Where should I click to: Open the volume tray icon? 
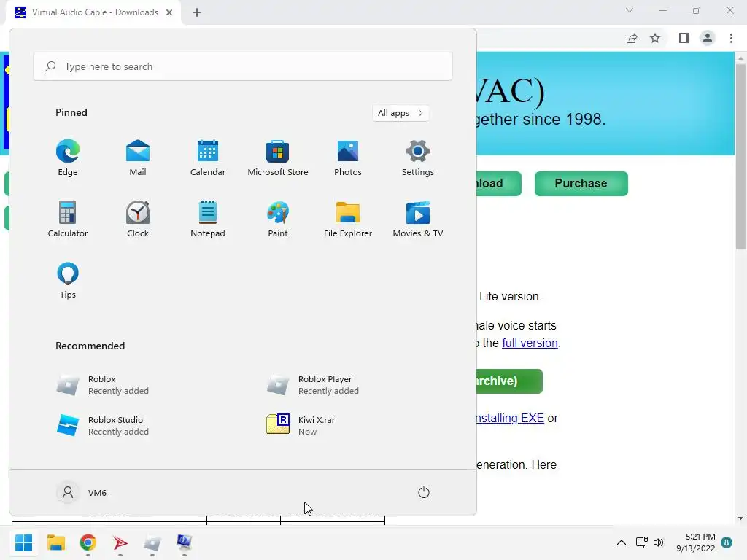tap(659, 542)
